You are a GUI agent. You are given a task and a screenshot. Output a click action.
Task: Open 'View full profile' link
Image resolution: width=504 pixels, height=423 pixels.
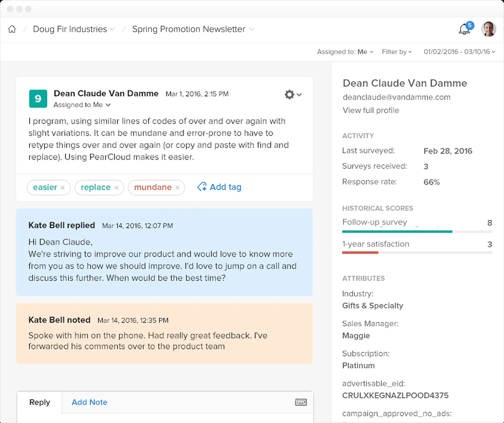click(371, 111)
